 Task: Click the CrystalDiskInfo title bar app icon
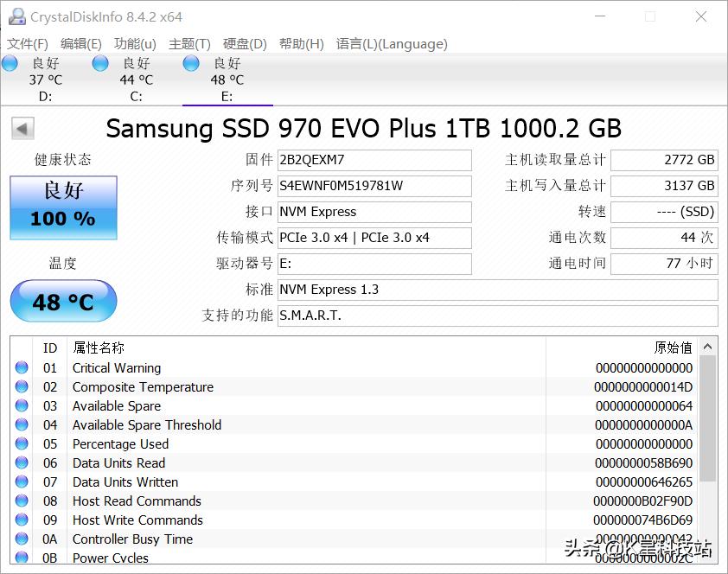[16, 16]
